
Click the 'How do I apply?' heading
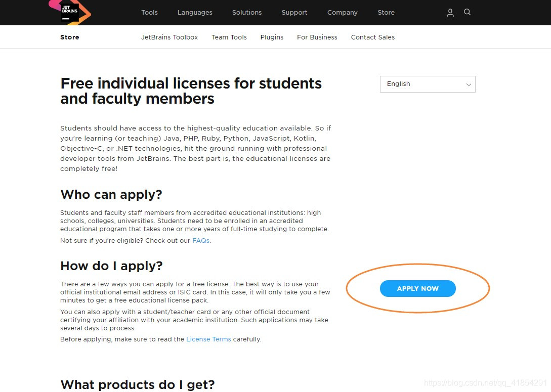(111, 266)
